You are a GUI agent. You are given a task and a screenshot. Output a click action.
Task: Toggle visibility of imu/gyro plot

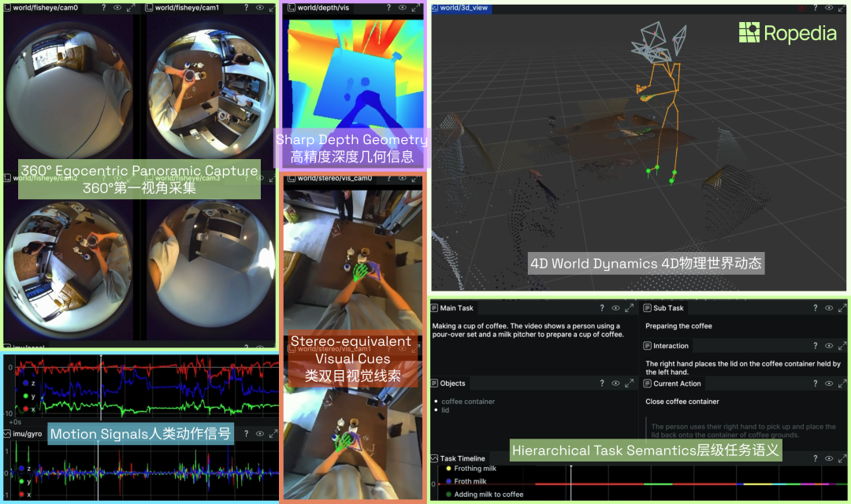[259, 434]
